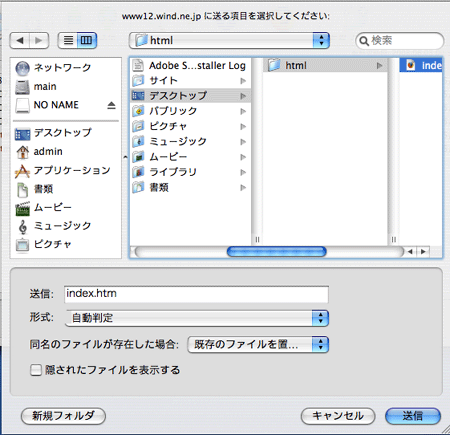Switch to list view mode
Screen dimensions: 450x435
click(68, 40)
